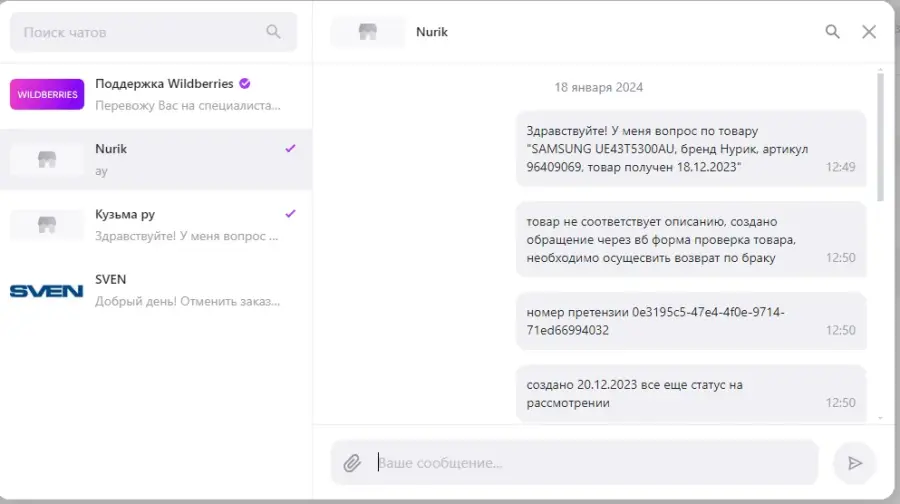Click the Wildberries support logo avatar
This screenshot has height=504, width=900.
[x=47, y=94]
